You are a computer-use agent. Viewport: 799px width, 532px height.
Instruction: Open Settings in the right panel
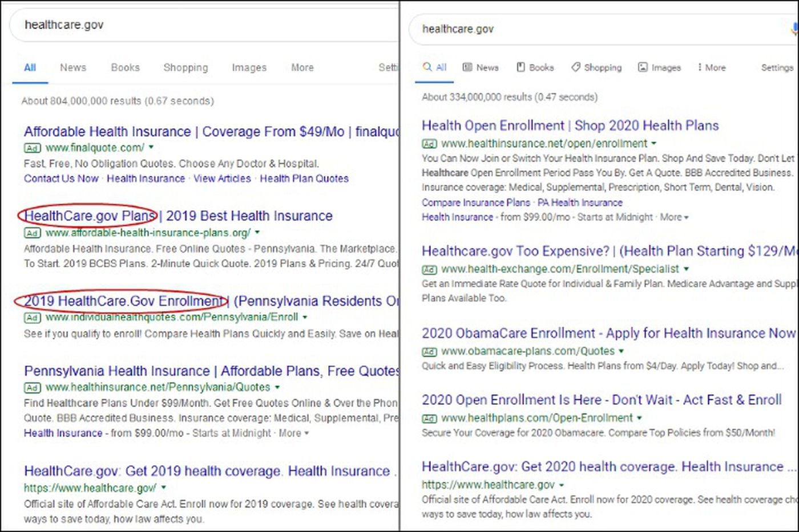pos(777,67)
